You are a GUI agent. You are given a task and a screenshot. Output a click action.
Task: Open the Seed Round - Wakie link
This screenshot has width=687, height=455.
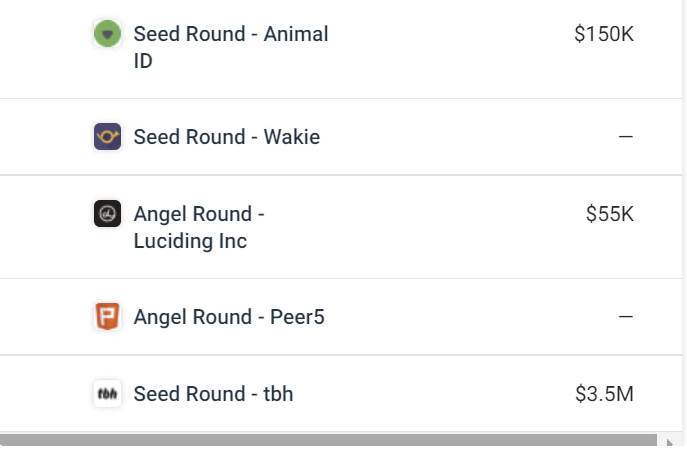coord(227,137)
